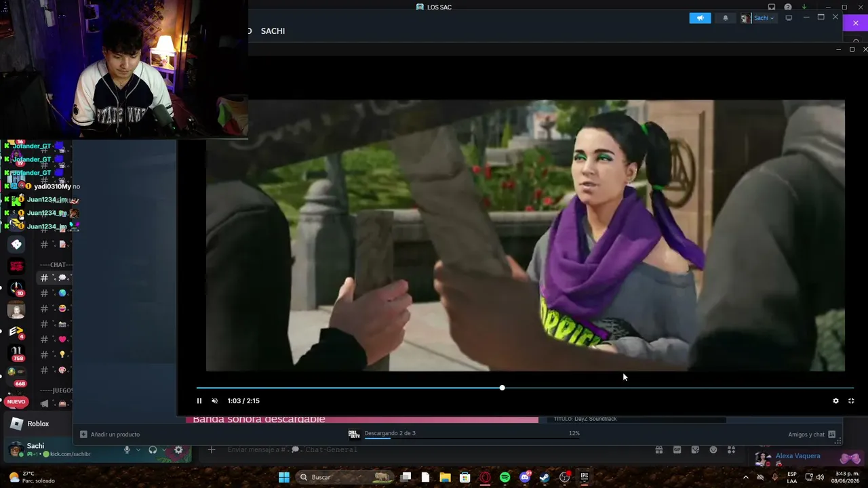Toggle Discord microphone mute
This screenshot has height=488, width=868.
click(x=127, y=450)
